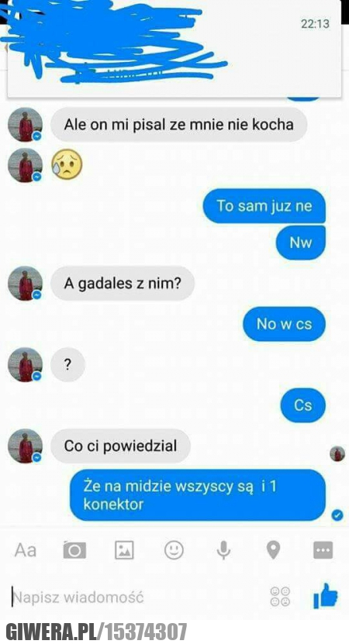This screenshot has width=349, height=644.
Task: Click the 'Napisz wiadomość' message field
Action: [x=136, y=597]
